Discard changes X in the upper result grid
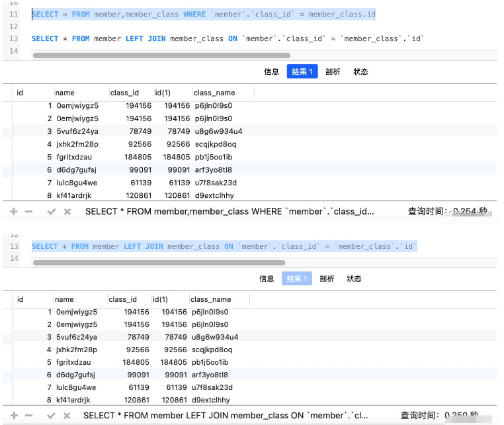 67,212
